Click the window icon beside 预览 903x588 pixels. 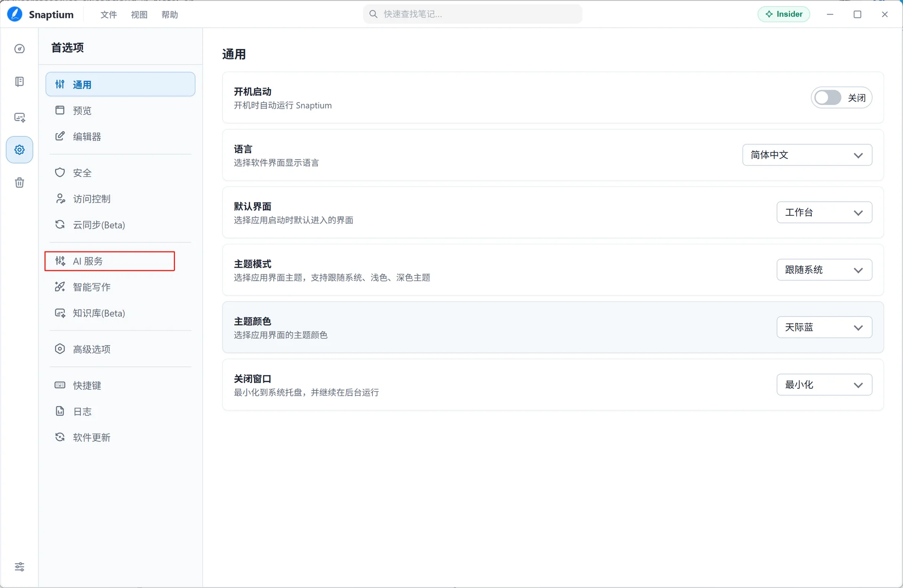click(60, 110)
